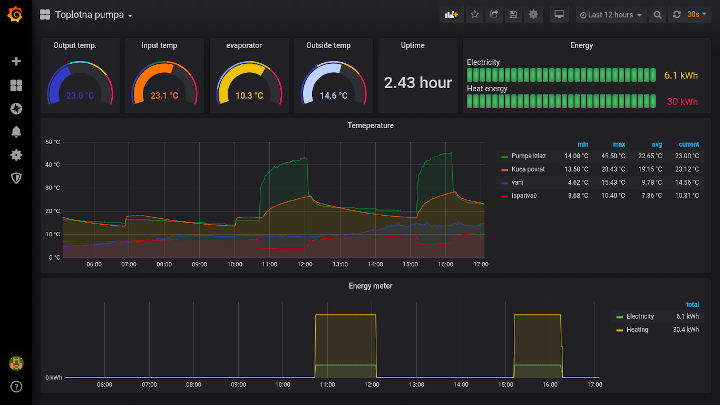720x405 pixels.
Task: Click the 30.4 kWh Heating total value
Action: (x=686, y=330)
